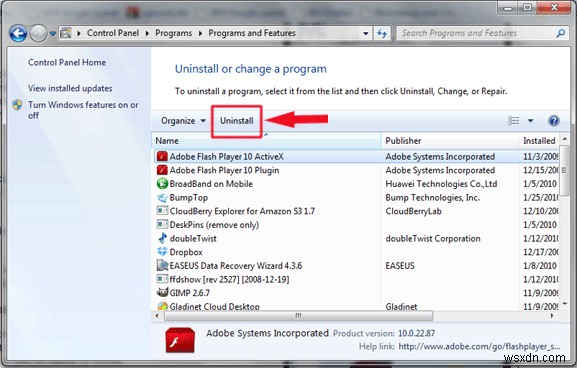Click the BumpTop icon
577x368 pixels.
162,198
